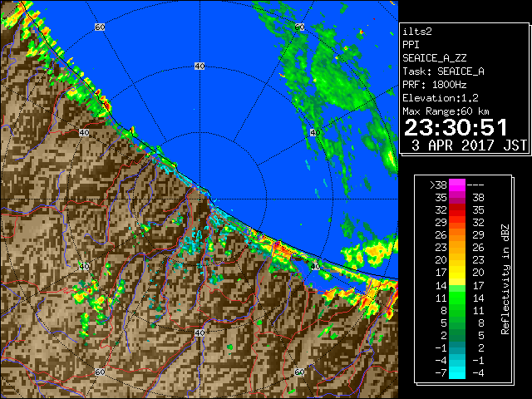This screenshot has height=399, width=532.
Task: Click the 23:30:51 timestamp
Action: (456, 127)
